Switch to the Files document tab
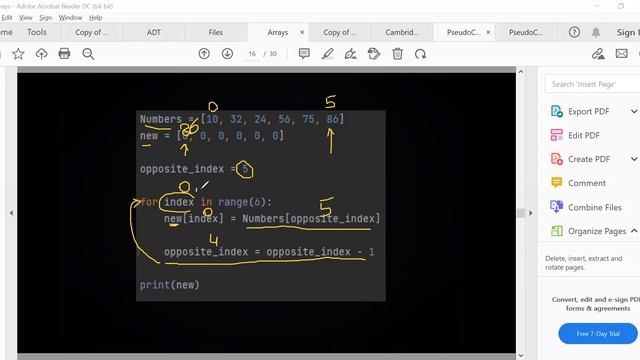 point(216,32)
